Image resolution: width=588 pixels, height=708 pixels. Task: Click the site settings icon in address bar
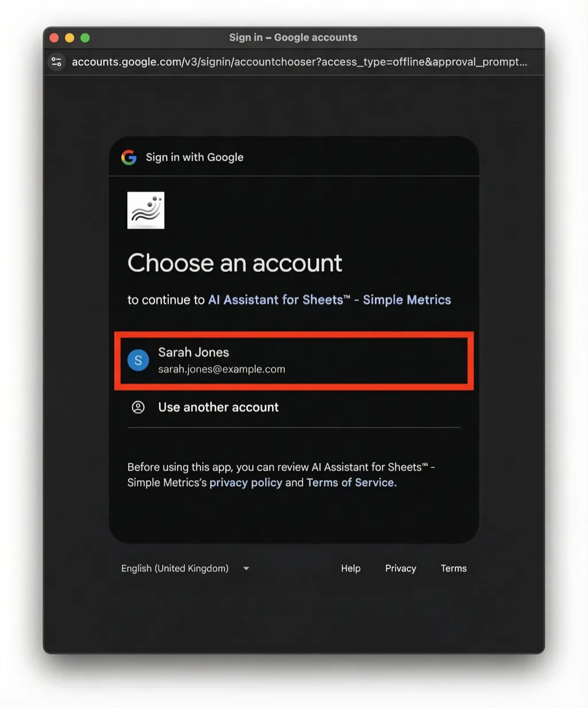click(56, 61)
